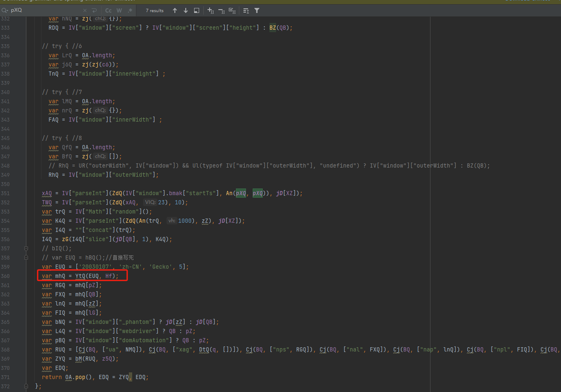
Task: Toggle the fold marker on line 358
Action: [x=26, y=257]
